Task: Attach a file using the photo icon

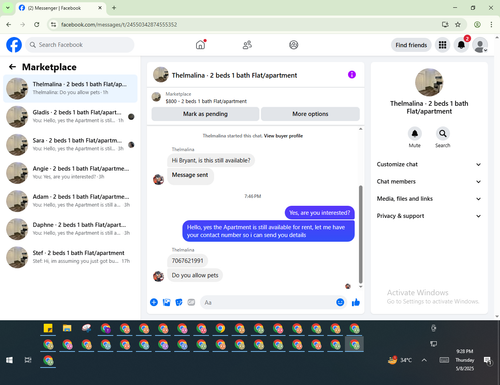Action: 166,302
